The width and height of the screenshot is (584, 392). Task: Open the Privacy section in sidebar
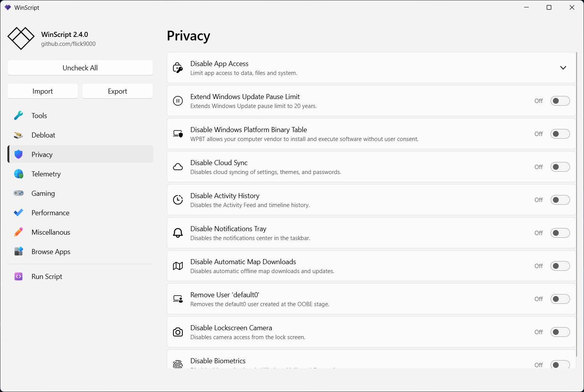42,155
